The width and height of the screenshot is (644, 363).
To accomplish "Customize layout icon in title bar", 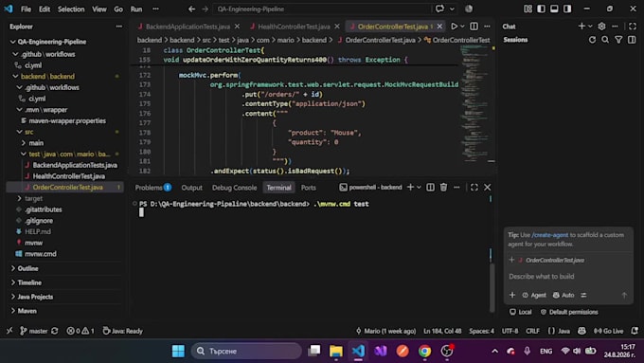I will 528,9.
